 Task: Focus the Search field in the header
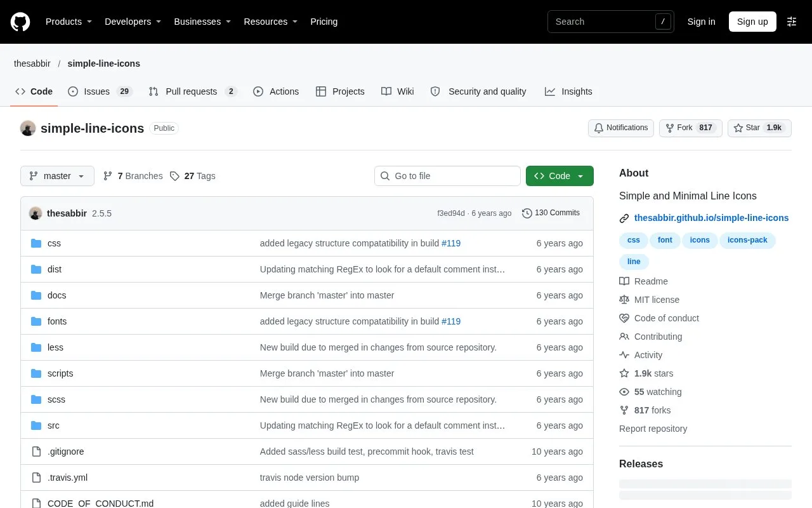click(x=610, y=22)
